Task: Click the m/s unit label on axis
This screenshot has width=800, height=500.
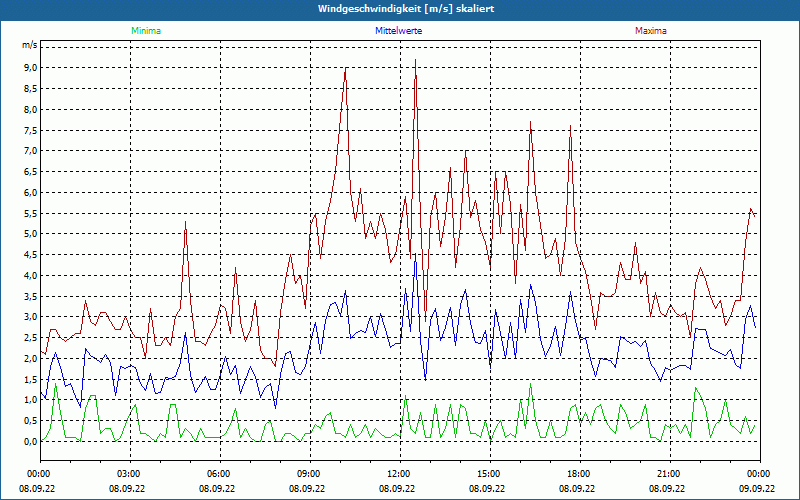Action: 30,45
